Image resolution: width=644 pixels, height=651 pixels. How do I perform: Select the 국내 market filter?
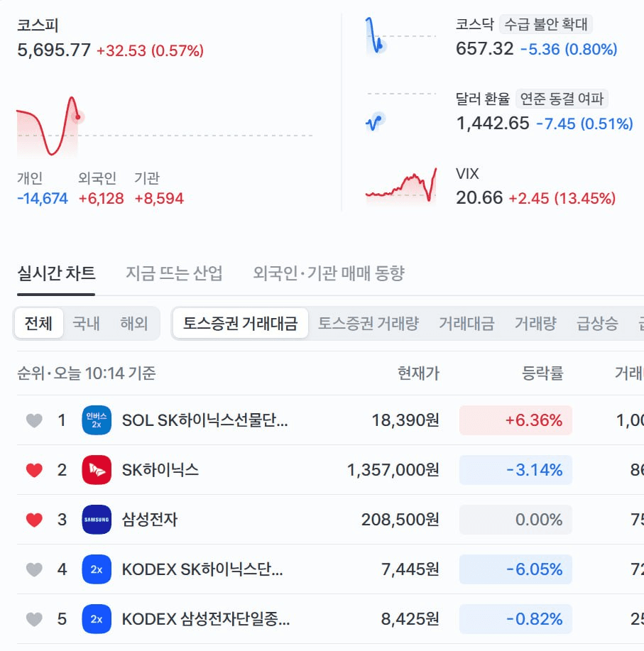pyautogui.click(x=87, y=323)
